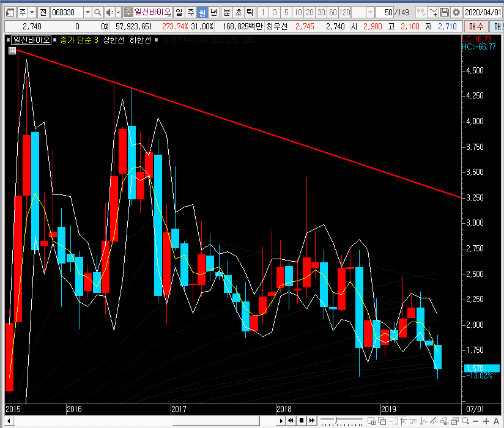Select the 년 yearly period toggle
Viewport: 504px width, 428px height.
tap(213, 12)
